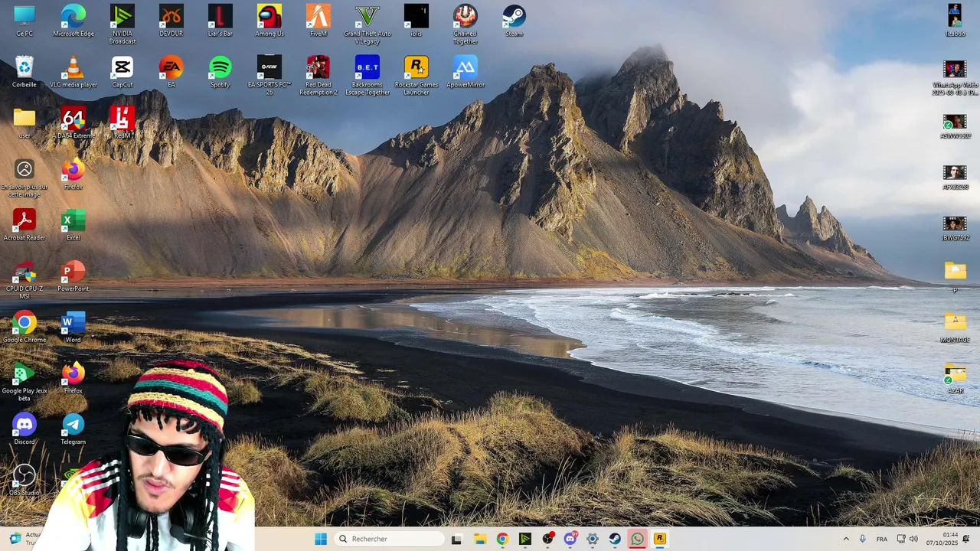
Task: Select the WhatsApp Video 2025-08-18 file
Action: [x=955, y=78]
